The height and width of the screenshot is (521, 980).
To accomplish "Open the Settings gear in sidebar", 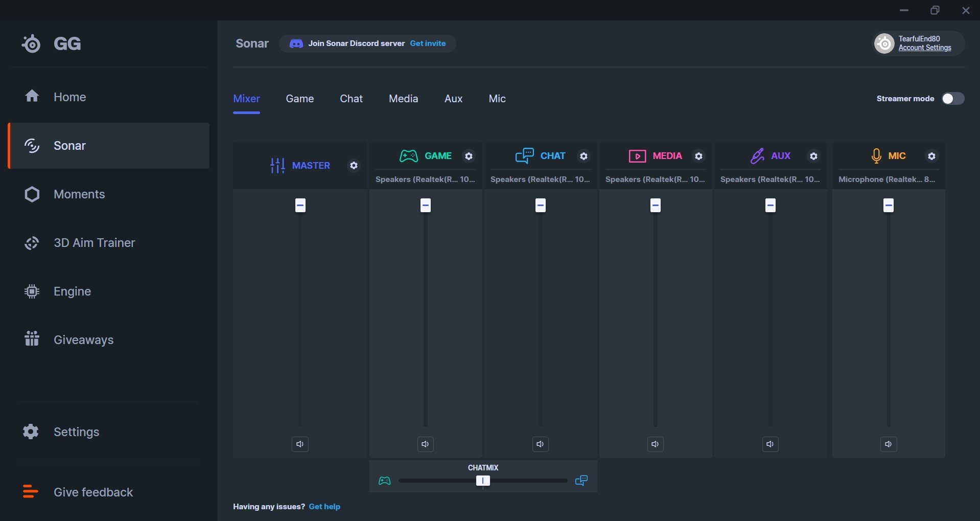I will coord(31,432).
